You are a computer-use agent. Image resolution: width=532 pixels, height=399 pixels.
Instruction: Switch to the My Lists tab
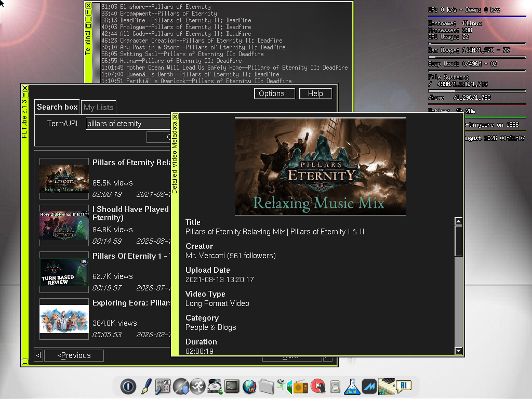pos(99,108)
